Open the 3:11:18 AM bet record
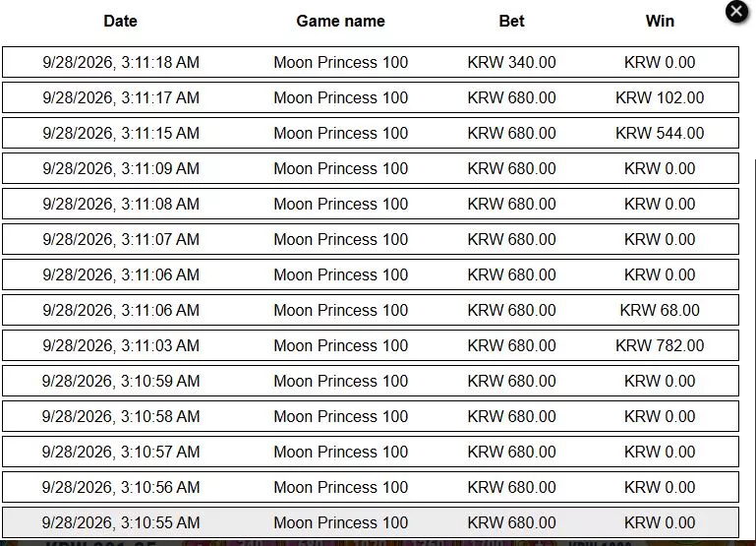This screenshot has width=756, height=546. tap(371, 62)
